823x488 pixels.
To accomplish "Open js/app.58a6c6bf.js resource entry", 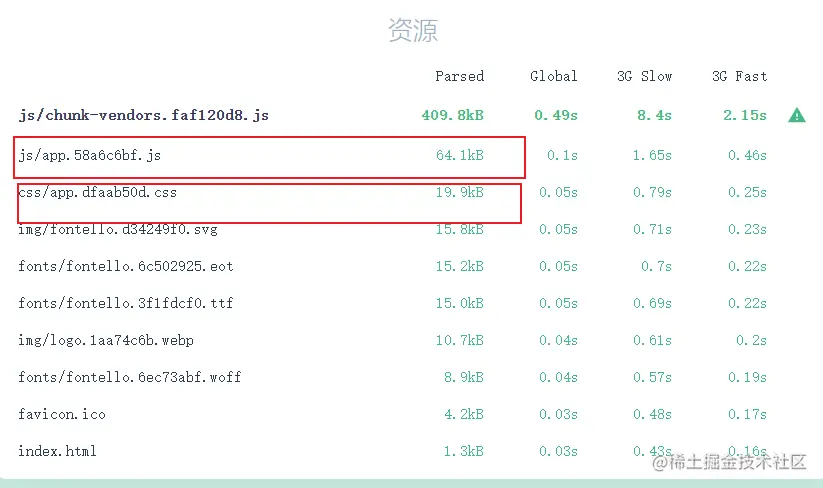I will pos(90,156).
